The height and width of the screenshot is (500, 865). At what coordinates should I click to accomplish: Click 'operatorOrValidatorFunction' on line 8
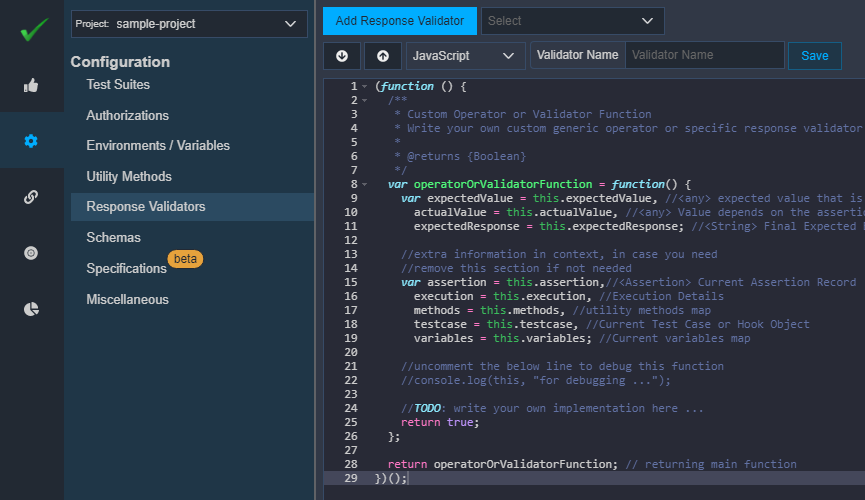[x=503, y=184]
